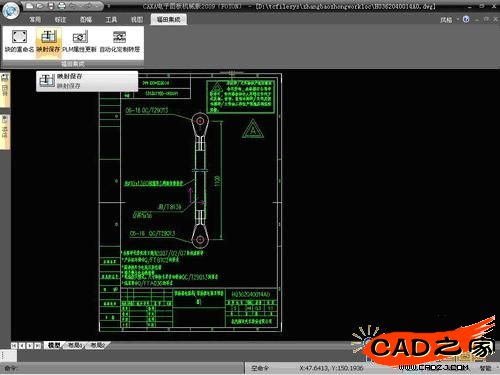
Task: Click the Save icon in quick-access toolbar
Action: pos(50,6)
